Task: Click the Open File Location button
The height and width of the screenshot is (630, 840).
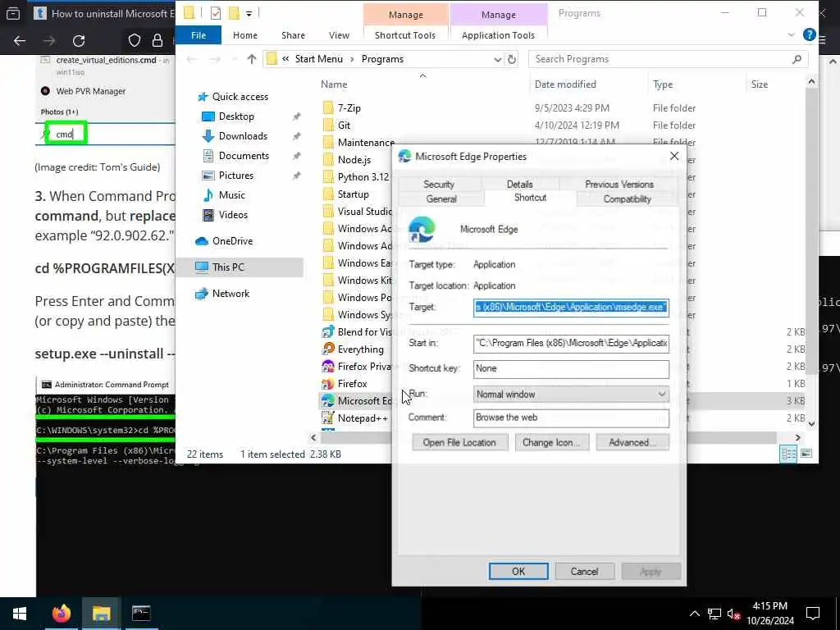Action: pyautogui.click(x=459, y=442)
